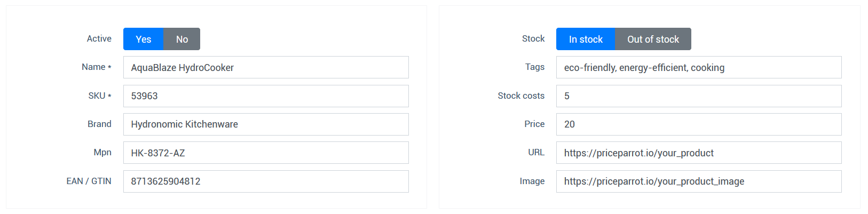Select the In stock option
The width and height of the screenshot is (868, 214).
point(585,39)
